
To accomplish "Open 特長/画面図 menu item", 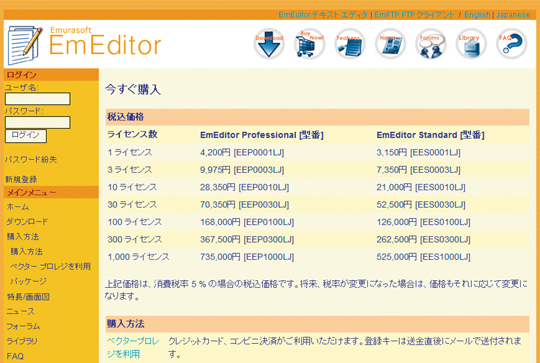I will pyautogui.click(x=28, y=297).
